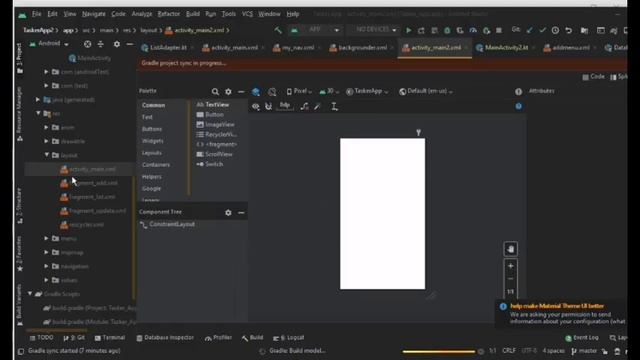Screen dimensions: 640x360
Task: Open the Refactor menu
Action: (169, 14)
